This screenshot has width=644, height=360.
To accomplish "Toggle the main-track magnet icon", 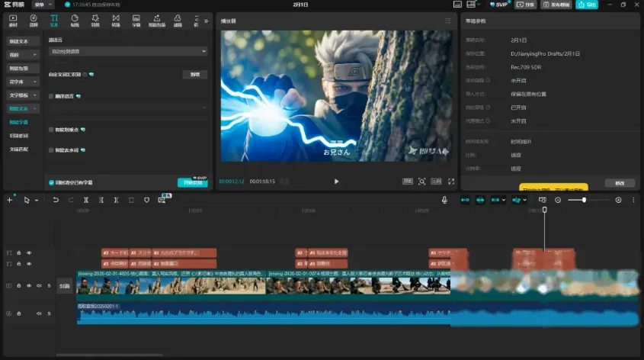I will point(465,200).
